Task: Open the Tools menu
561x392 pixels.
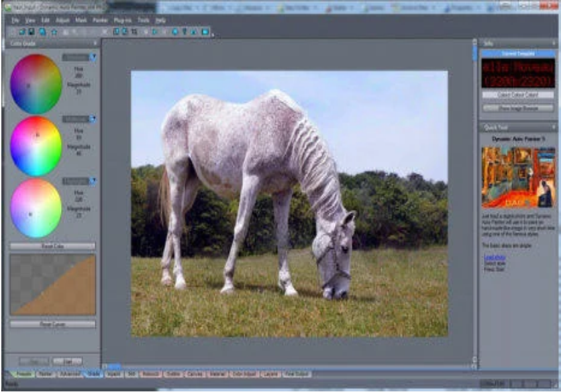Action: [x=144, y=20]
